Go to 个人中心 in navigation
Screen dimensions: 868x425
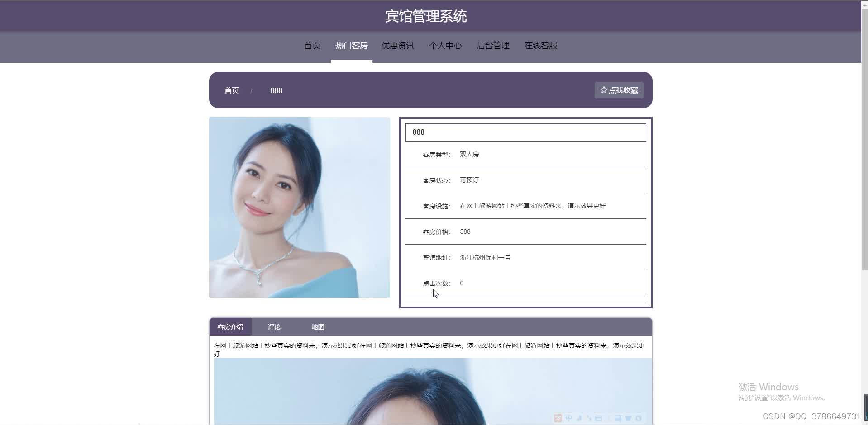(x=445, y=46)
